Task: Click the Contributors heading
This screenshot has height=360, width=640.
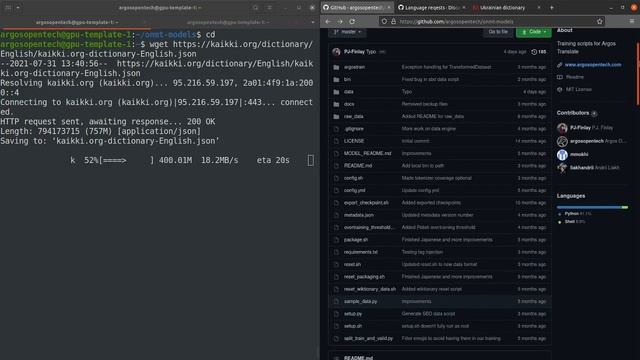Action: pos(573,113)
